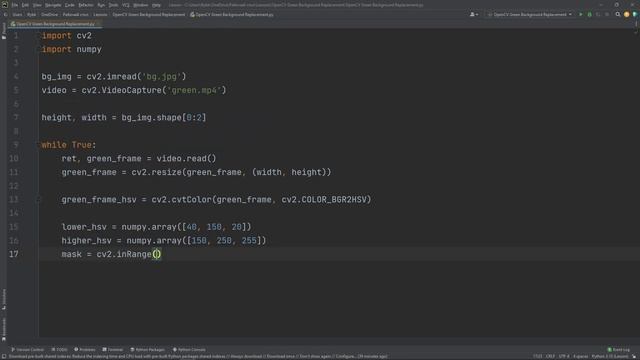Select the OpenCV Green Background Replacement.py editor tab
Image resolution: width=640 pixels, height=360 pixels.
(x=56, y=24)
